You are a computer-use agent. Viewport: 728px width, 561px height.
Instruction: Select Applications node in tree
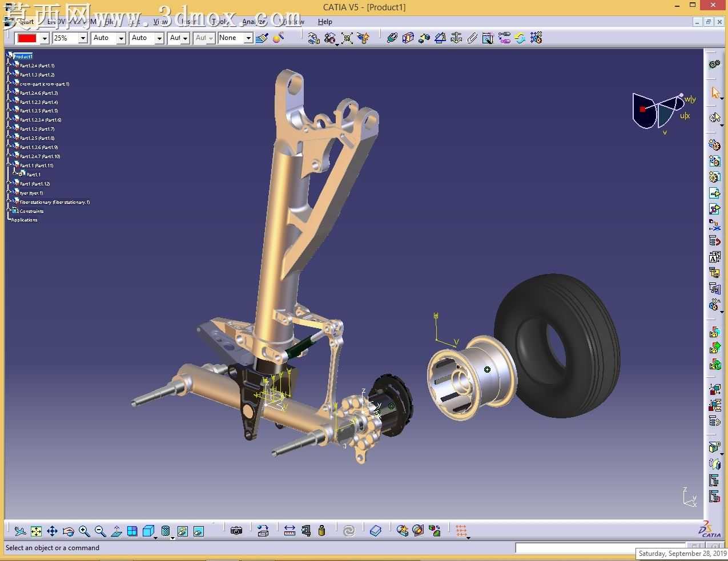(25, 220)
